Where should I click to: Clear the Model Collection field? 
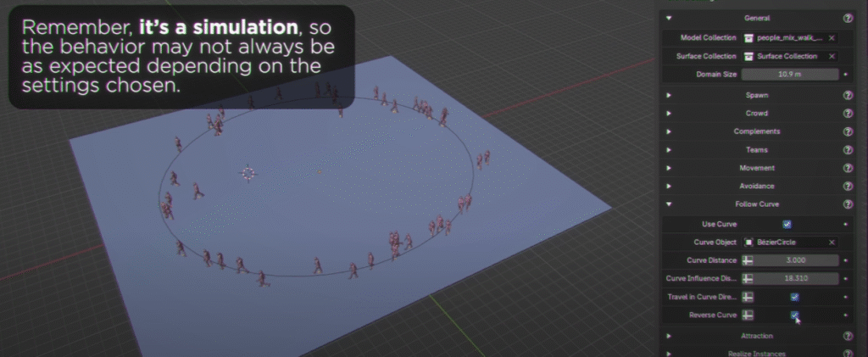click(x=832, y=38)
